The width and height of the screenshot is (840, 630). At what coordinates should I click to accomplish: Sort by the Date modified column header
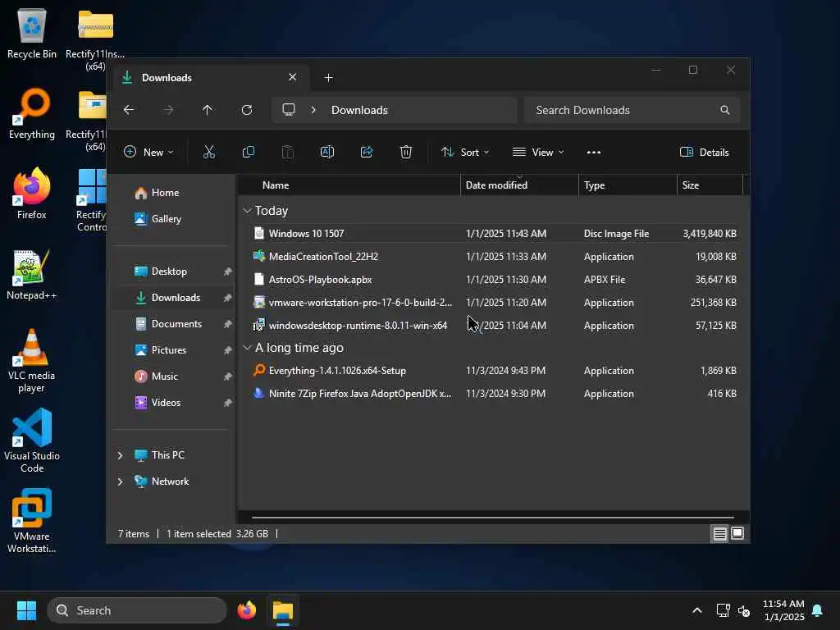pos(519,185)
